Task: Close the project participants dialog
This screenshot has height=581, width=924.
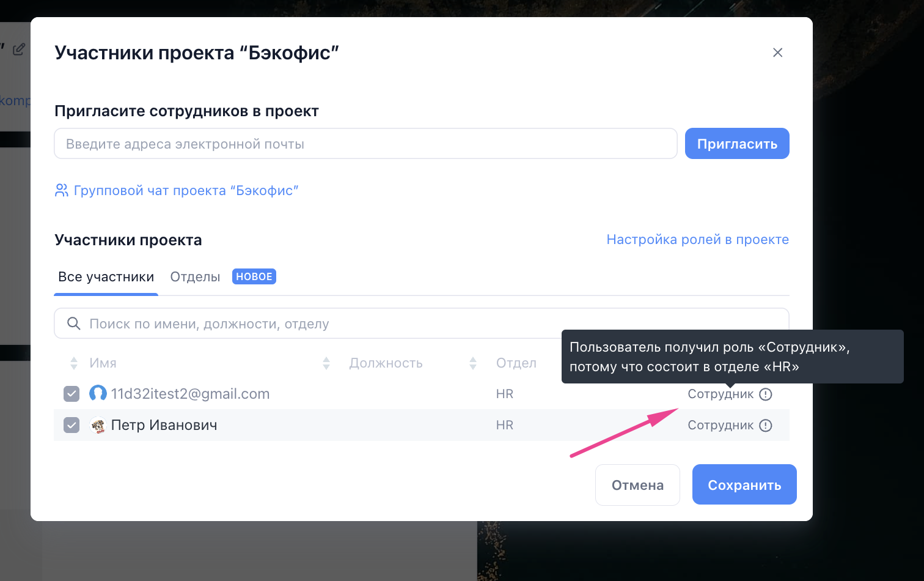Action: [x=777, y=53]
